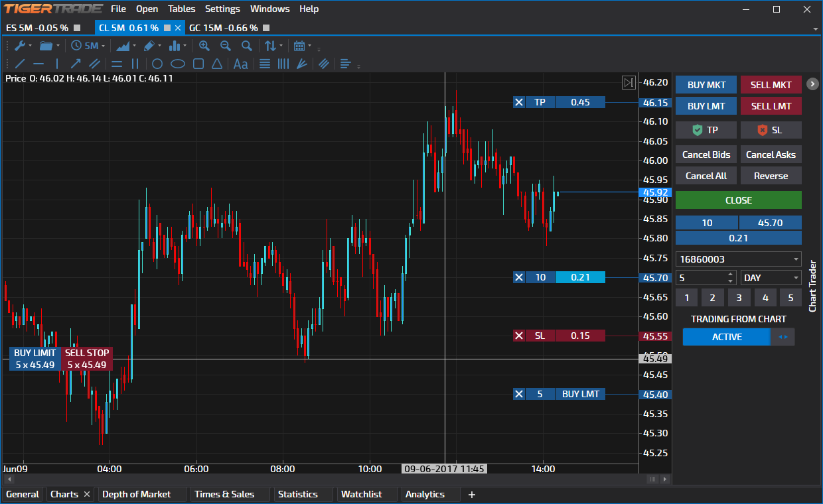Open the calendar sessions icon
The image size is (823, 504).
(x=299, y=45)
